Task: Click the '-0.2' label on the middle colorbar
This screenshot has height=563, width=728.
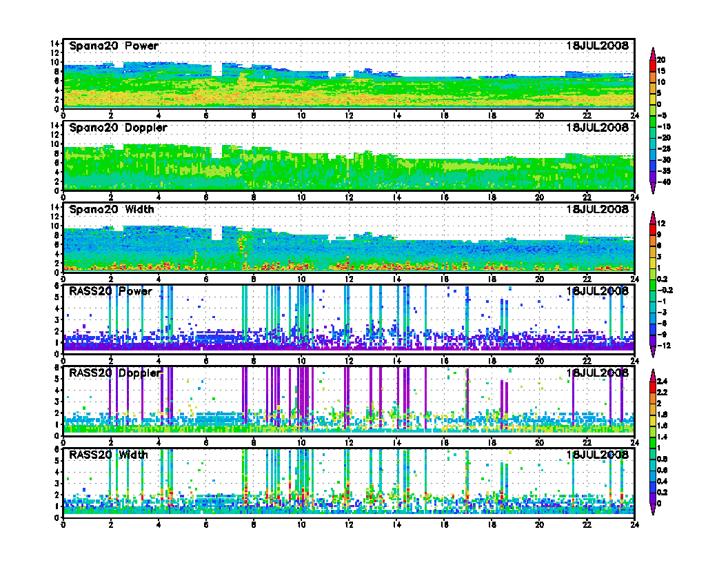Action: [x=665, y=290]
